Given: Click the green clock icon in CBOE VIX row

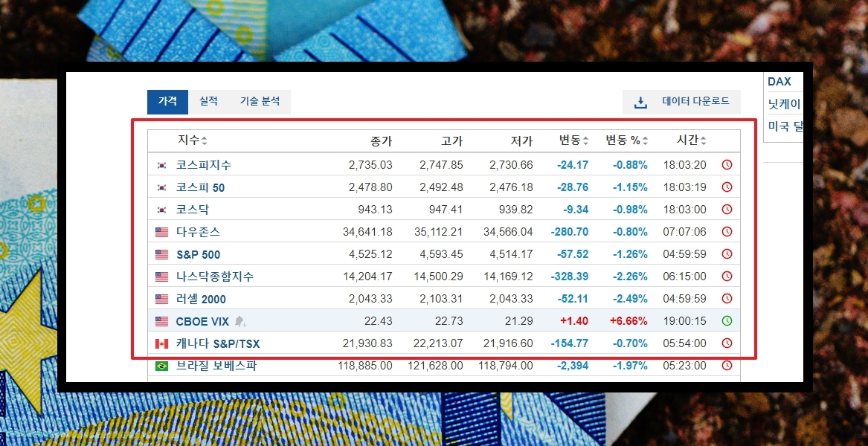Looking at the screenshot, I should pyautogui.click(x=727, y=321).
